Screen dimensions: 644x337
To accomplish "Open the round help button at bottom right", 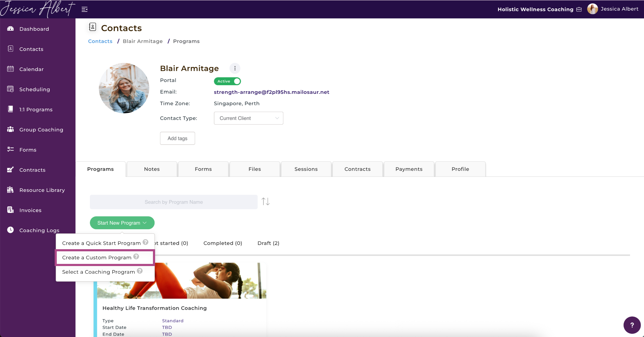I will (x=632, y=325).
